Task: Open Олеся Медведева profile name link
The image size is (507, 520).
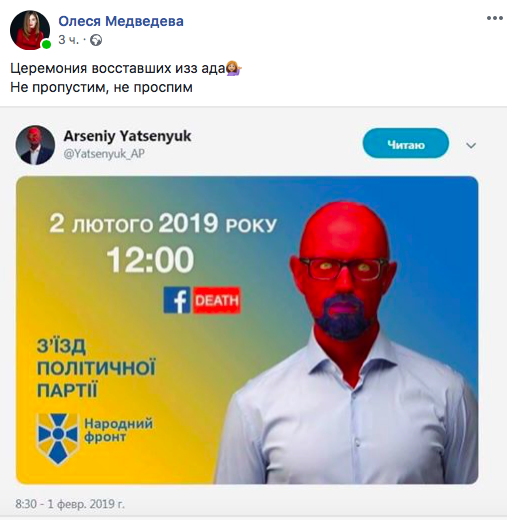Action: (121, 21)
